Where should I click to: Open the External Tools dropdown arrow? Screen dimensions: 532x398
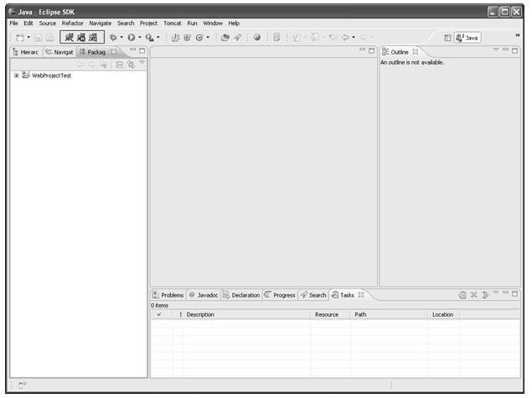coord(158,38)
